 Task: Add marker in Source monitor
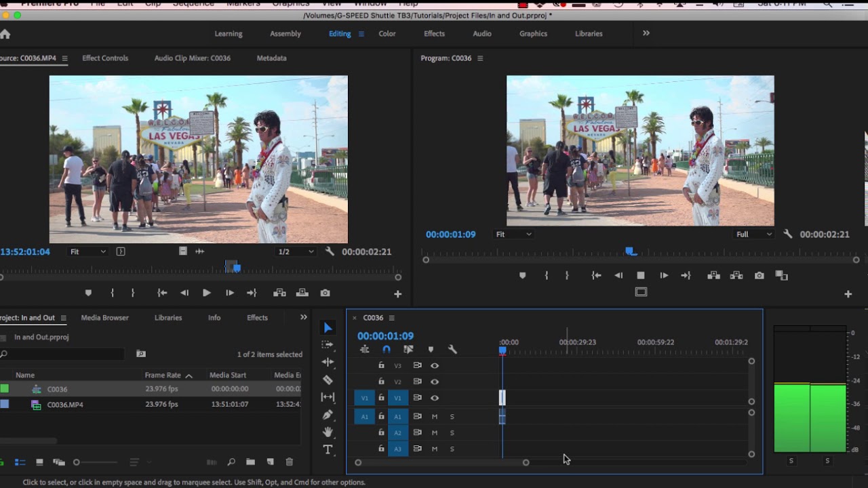(x=88, y=293)
